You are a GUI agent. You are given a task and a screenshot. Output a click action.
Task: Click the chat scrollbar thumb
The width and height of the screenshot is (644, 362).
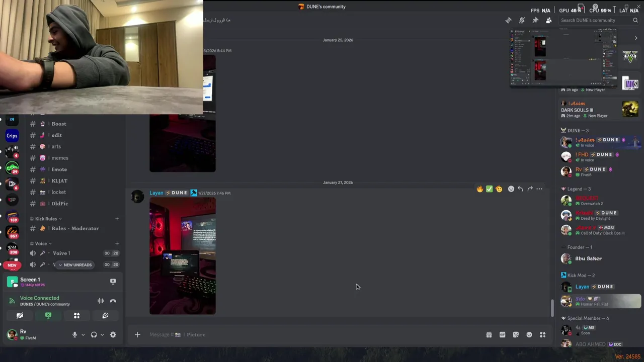point(552,308)
